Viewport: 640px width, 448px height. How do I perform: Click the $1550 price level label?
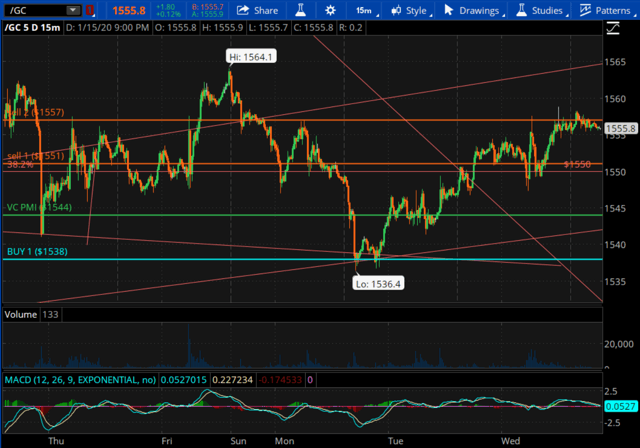(577, 164)
